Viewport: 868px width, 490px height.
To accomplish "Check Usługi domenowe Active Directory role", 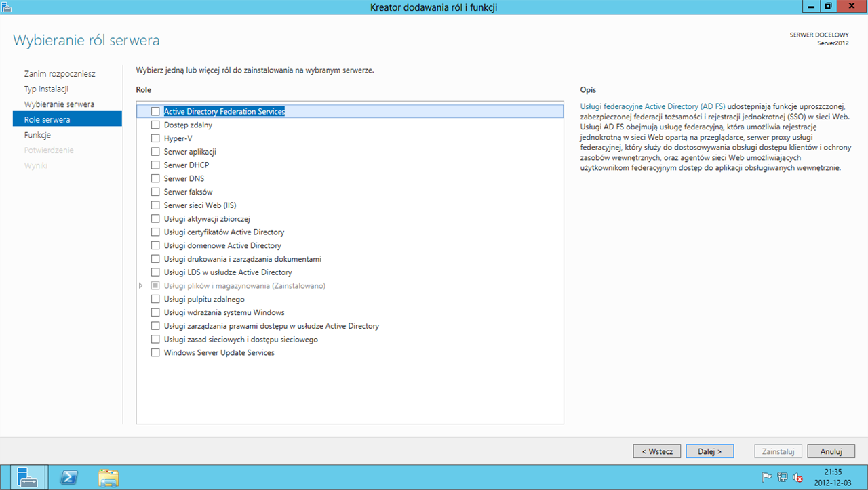I will point(155,245).
